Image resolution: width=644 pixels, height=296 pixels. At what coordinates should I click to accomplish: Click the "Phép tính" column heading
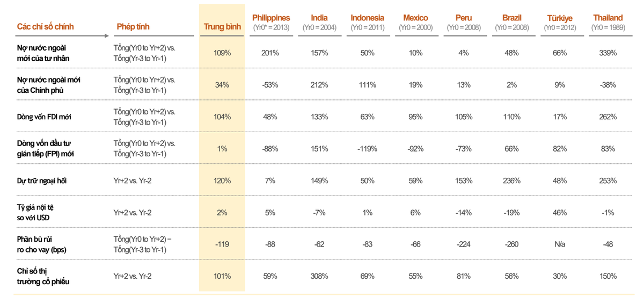(x=133, y=26)
